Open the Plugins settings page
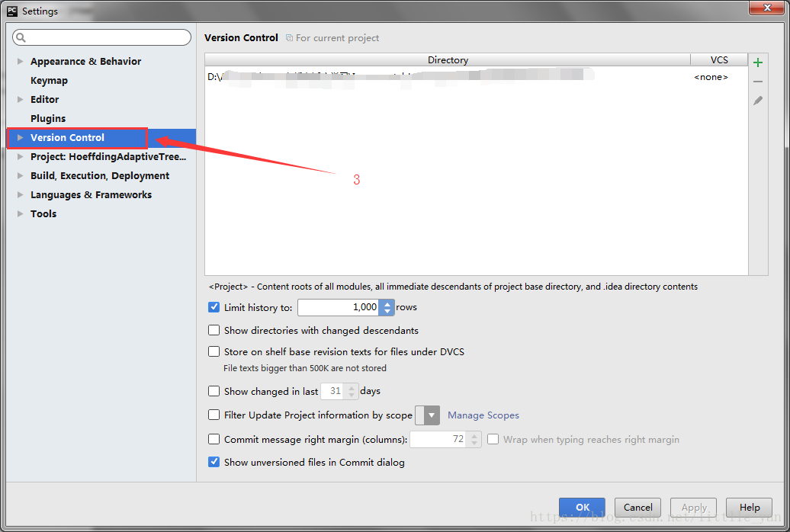 [47, 118]
